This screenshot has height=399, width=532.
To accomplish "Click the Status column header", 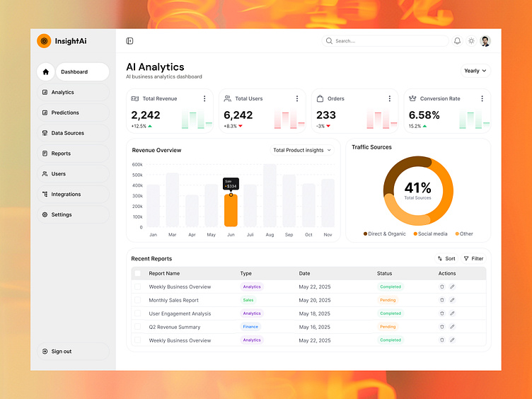I will point(384,273).
